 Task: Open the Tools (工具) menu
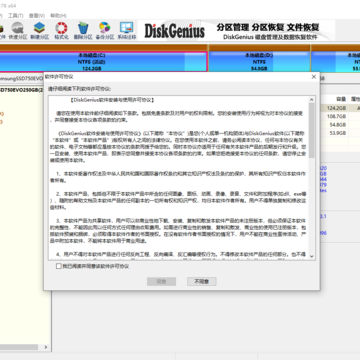16,16
